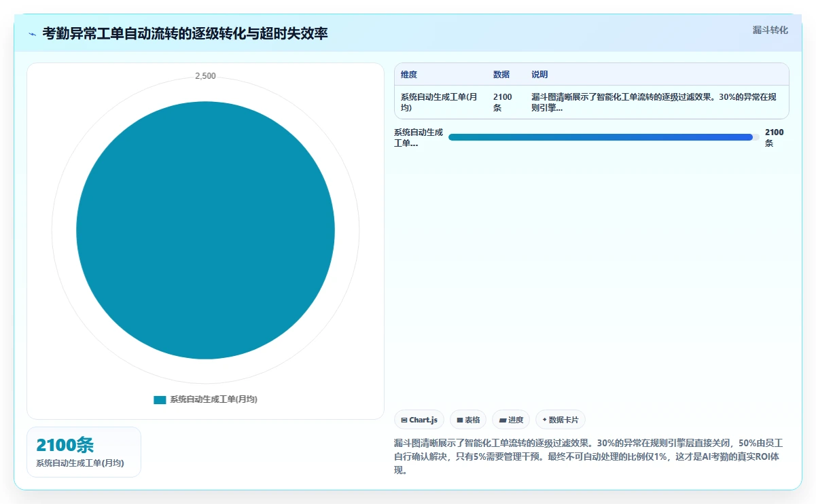Select the 数据卡片 chip
816x504 pixels.
point(560,420)
